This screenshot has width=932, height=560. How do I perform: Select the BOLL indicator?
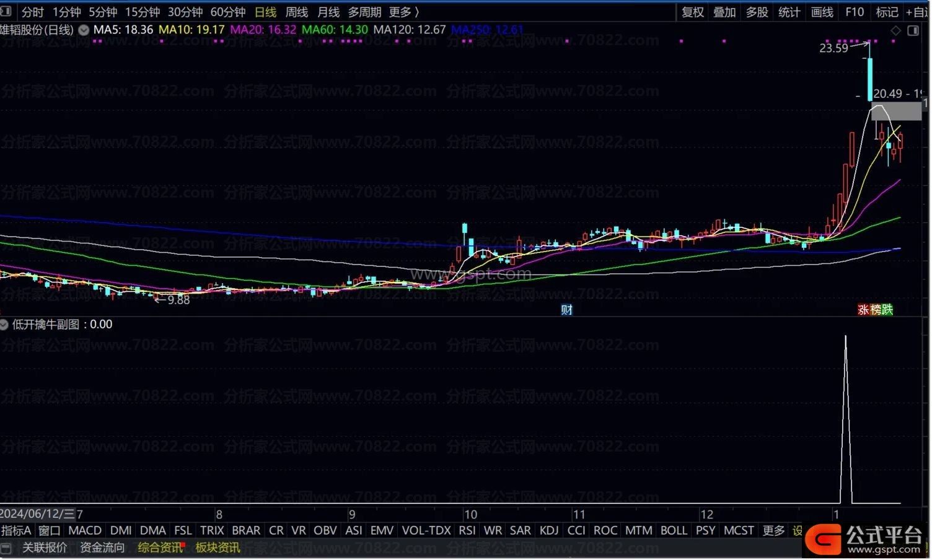tap(674, 531)
